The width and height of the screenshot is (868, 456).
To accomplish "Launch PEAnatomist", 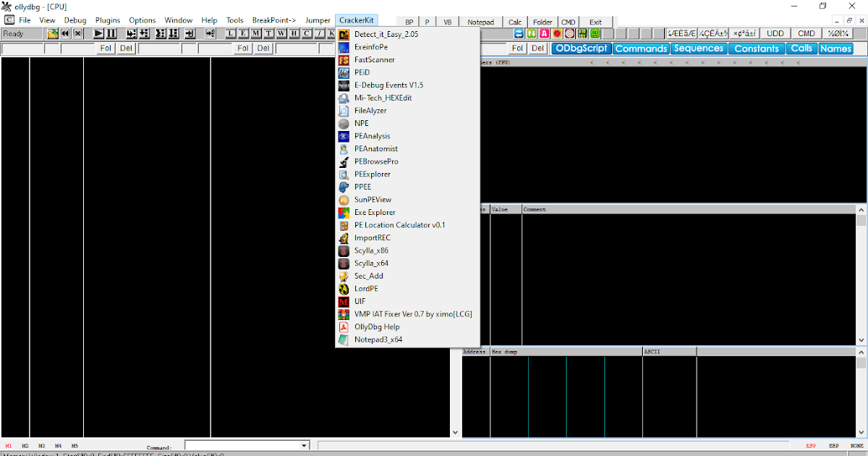I will (407, 148).
